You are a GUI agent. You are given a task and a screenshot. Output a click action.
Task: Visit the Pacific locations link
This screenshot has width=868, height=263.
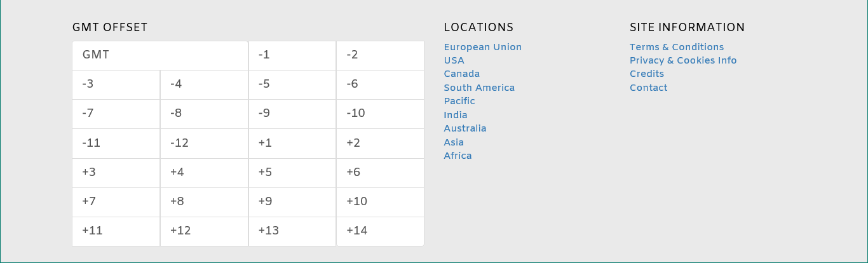click(x=459, y=101)
